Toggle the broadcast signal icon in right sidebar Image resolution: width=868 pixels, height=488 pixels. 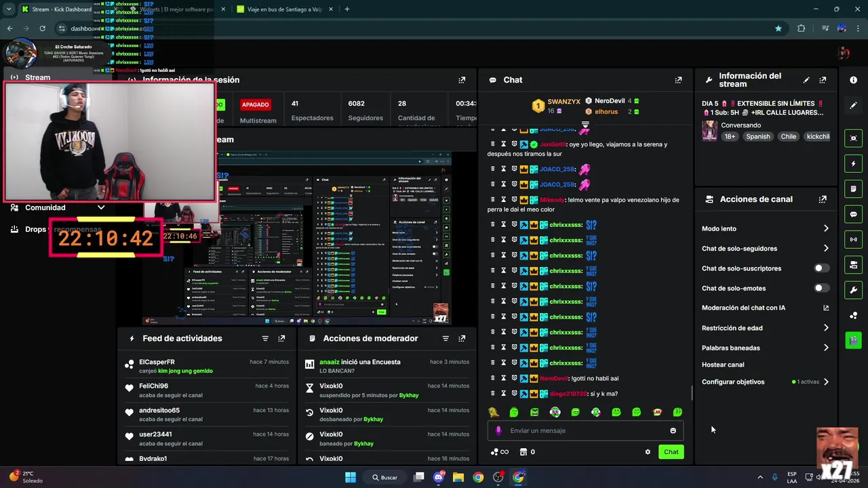tap(853, 239)
